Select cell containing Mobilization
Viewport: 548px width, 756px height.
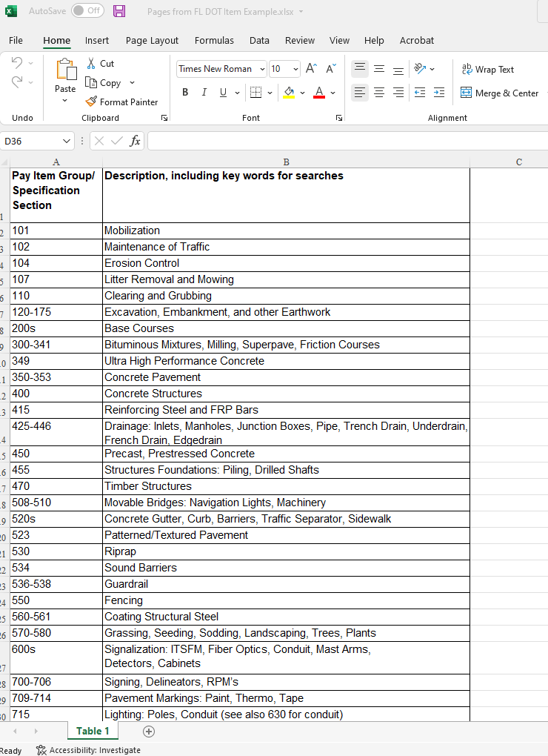pos(286,231)
